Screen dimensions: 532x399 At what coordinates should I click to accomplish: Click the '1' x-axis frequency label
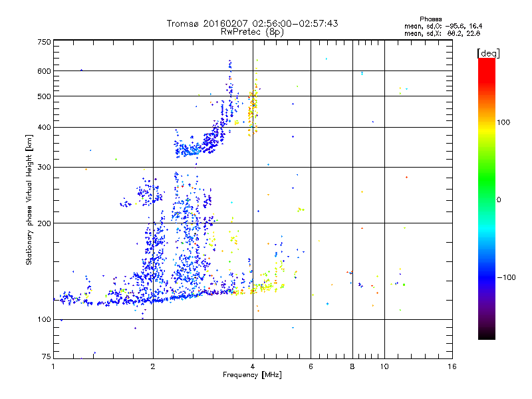coord(53,366)
